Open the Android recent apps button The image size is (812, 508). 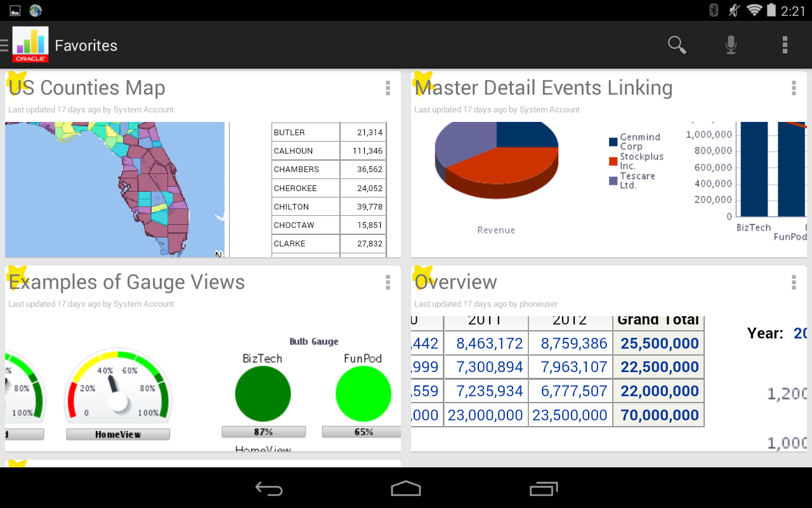[544, 488]
